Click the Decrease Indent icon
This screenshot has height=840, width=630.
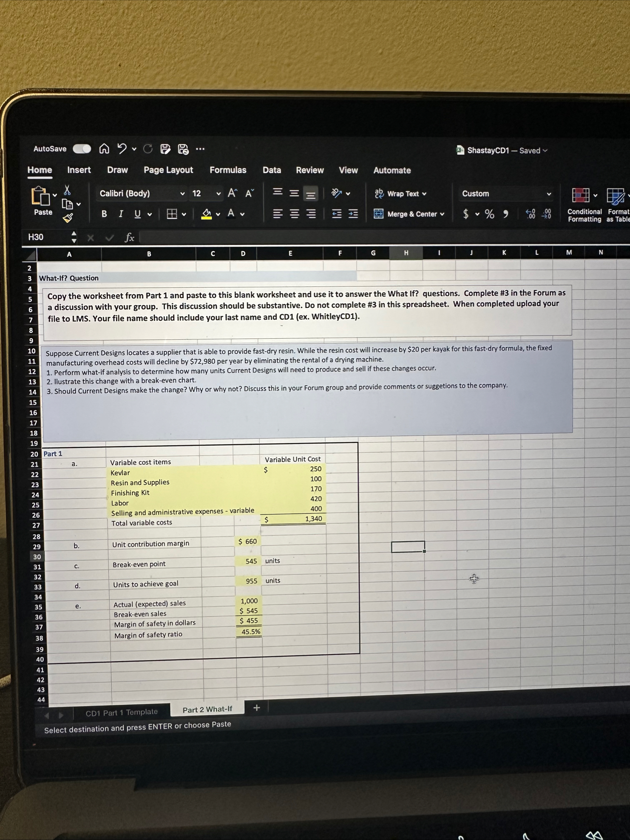[337, 213]
